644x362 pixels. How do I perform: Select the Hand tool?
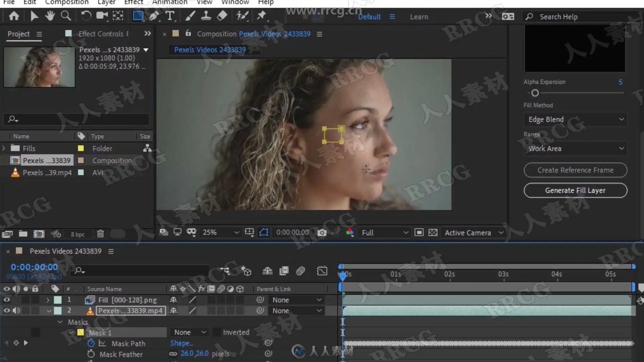tap(50, 16)
